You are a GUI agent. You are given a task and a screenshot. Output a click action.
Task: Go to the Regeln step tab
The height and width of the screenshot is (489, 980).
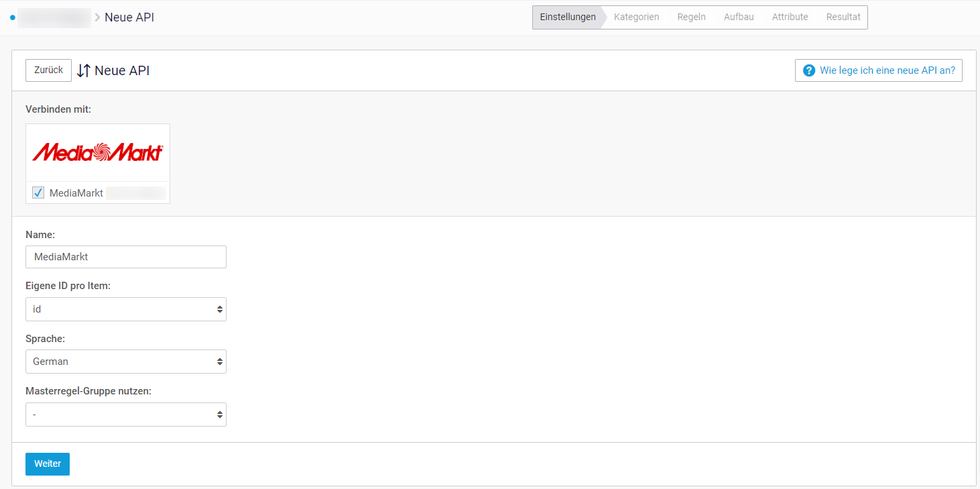691,17
